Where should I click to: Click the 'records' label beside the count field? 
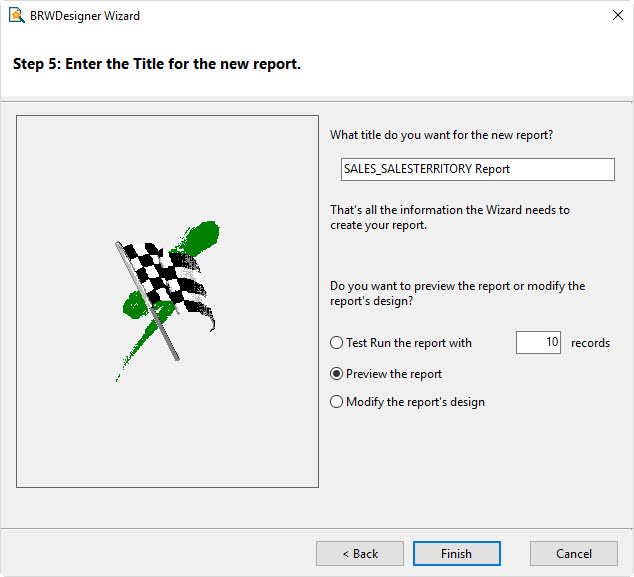coord(590,343)
